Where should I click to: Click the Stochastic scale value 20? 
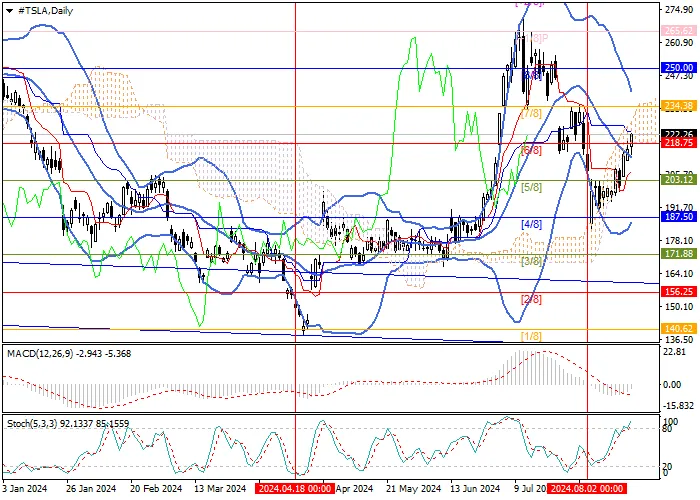(668, 467)
